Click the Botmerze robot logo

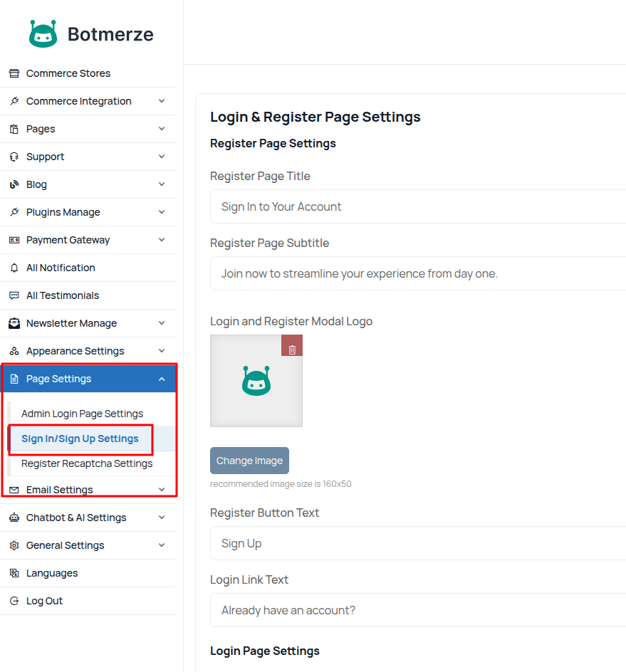(x=43, y=33)
